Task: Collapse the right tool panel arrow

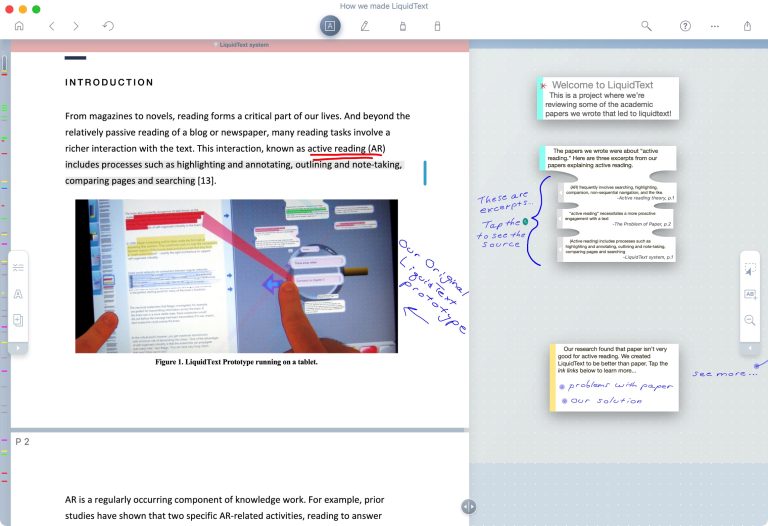Action: 750,348
